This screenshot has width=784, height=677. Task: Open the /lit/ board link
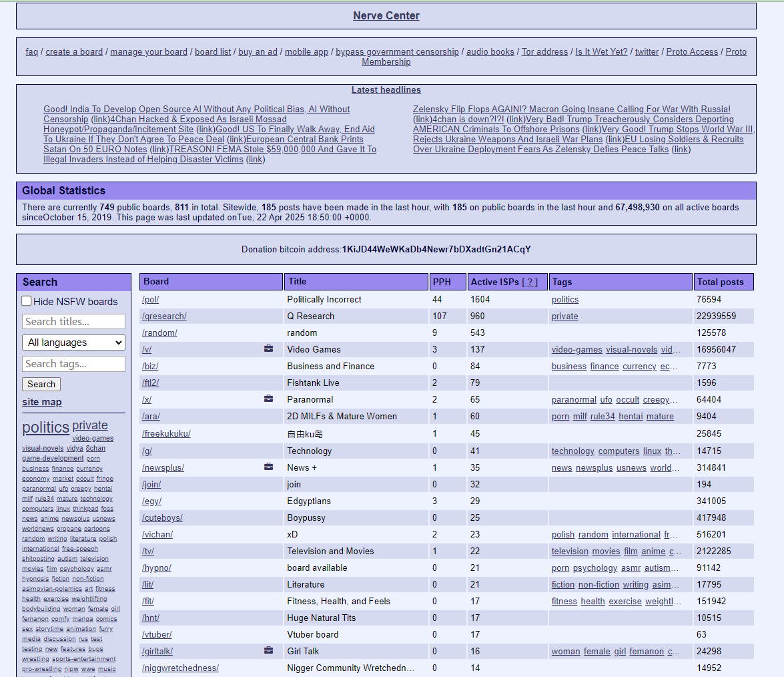pos(148,584)
